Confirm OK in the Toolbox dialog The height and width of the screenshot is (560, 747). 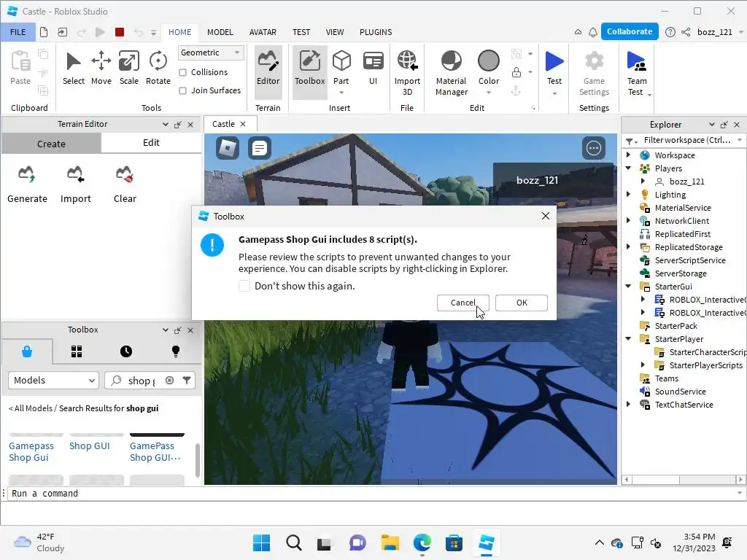pos(522,303)
